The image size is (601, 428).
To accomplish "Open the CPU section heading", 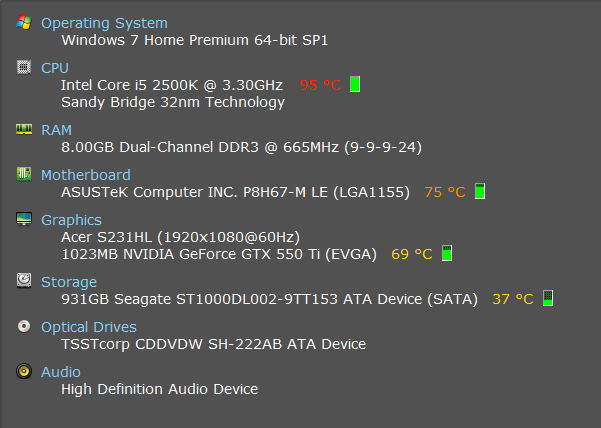I will (55, 68).
